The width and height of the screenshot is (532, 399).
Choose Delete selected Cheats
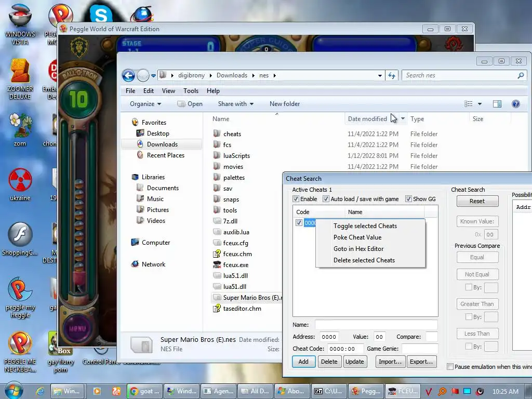(x=364, y=260)
